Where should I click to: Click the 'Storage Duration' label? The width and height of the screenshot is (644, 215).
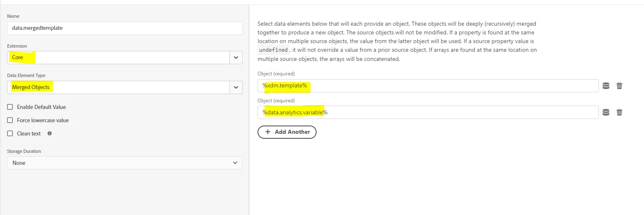(24, 151)
